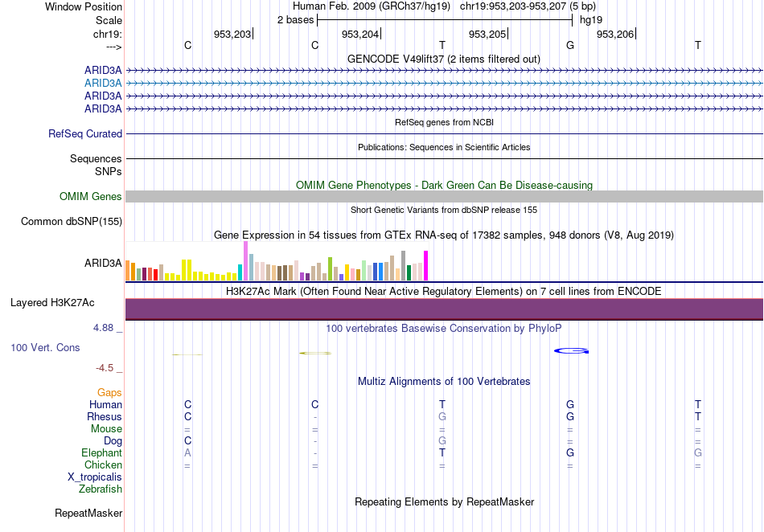Click the chr19: ruler label
764x532 pixels.
tap(108, 34)
